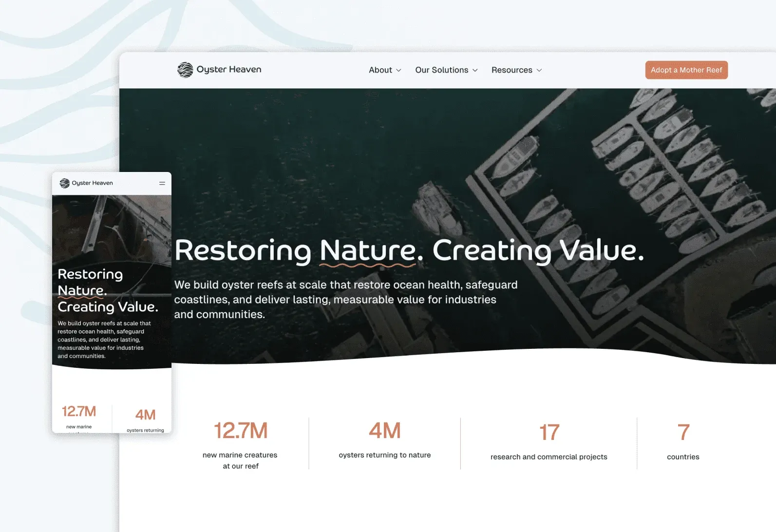
Task: Click the 12.7M statistic in the mobile preview
Action: click(x=79, y=412)
